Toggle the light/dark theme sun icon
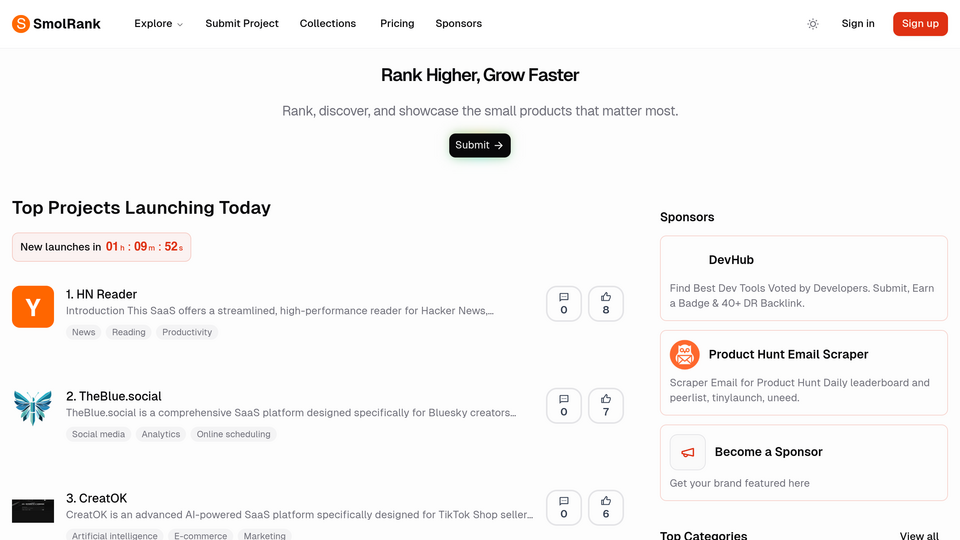Image resolution: width=960 pixels, height=540 pixels. click(x=812, y=24)
